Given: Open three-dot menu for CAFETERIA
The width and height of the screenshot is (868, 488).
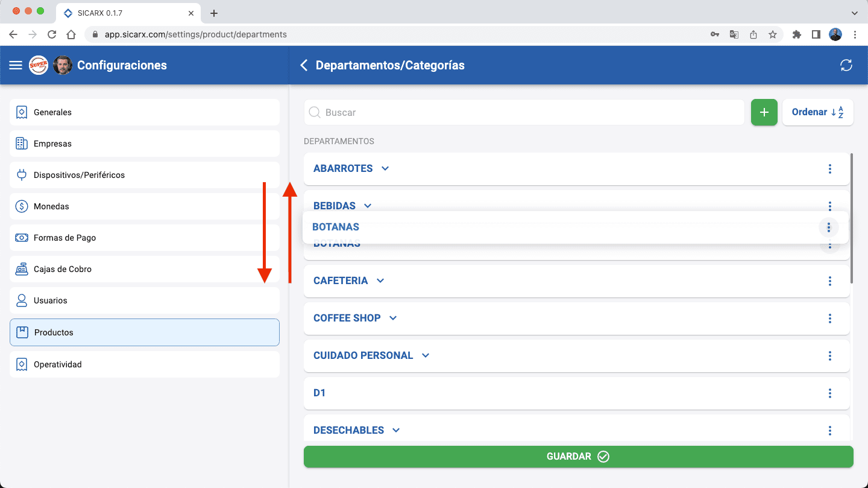Looking at the screenshot, I should tap(830, 281).
